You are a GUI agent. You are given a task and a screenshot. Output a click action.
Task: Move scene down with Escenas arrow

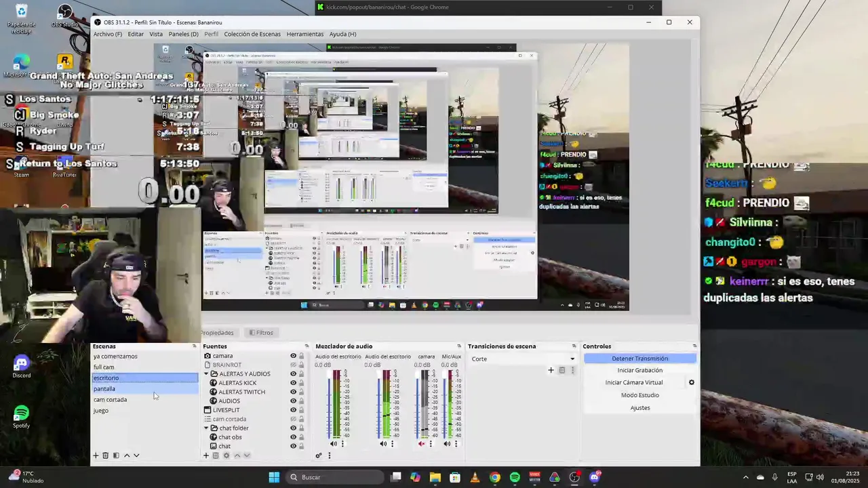point(136,455)
